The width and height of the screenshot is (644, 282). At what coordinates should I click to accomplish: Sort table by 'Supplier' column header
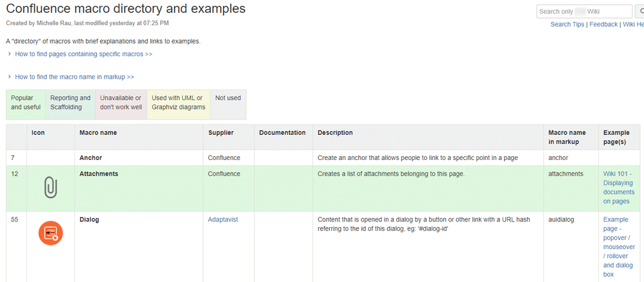pos(221,133)
